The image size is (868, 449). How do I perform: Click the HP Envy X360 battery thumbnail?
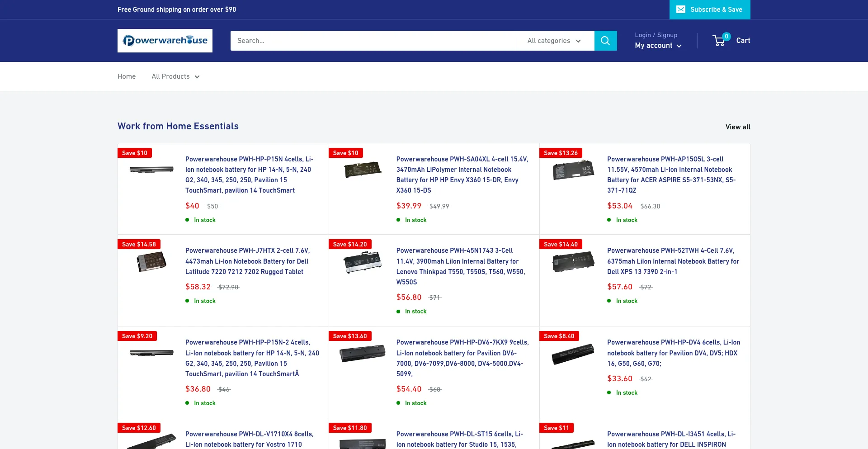tap(362, 170)
